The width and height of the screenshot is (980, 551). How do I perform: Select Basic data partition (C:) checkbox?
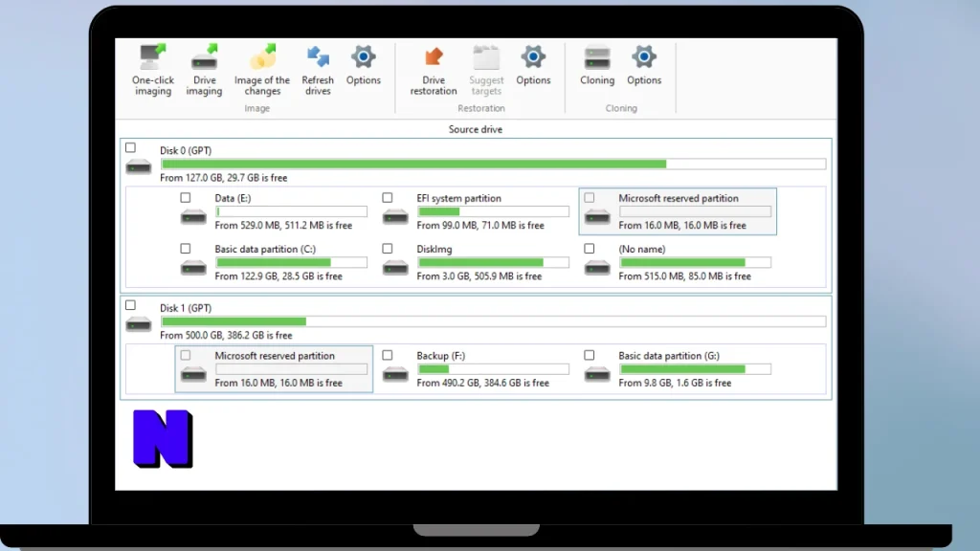pyautogui.click(x=186, y=249)
